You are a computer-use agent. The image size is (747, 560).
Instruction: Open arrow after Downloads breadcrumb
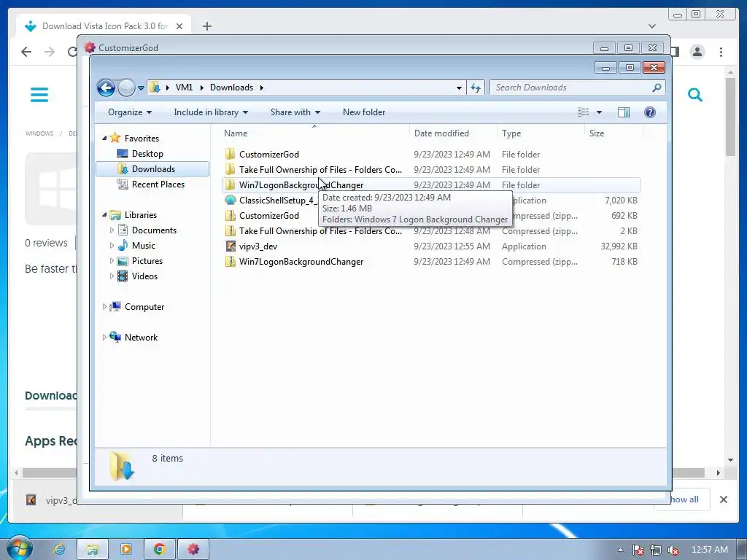[262, 87]
